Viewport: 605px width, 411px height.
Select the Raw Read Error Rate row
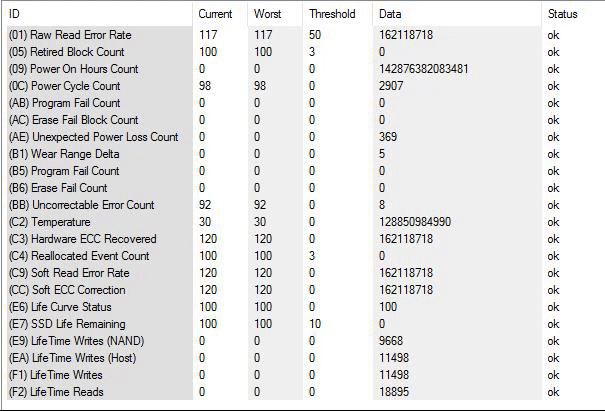coord(305,35)
